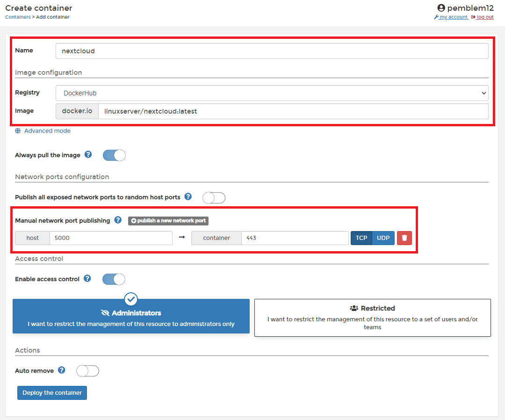Click the user avatar icon beside pemblem12
Screen dimensions: 505x420
pyautogui.click(x=441, y=8)
